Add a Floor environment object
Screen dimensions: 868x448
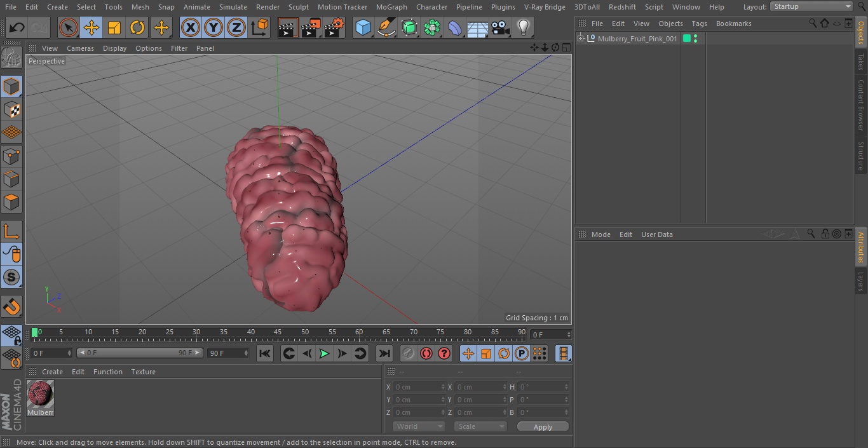click(478, 27)
